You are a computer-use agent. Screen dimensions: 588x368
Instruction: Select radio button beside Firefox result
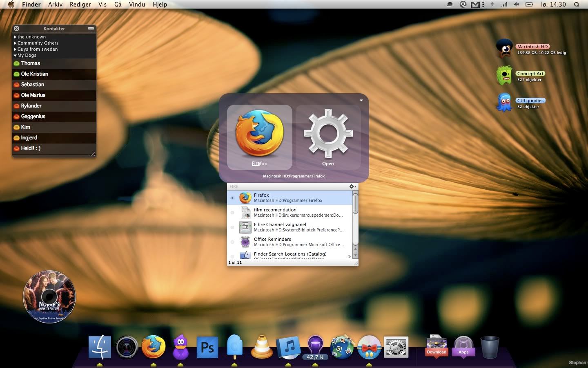[232, 198]
